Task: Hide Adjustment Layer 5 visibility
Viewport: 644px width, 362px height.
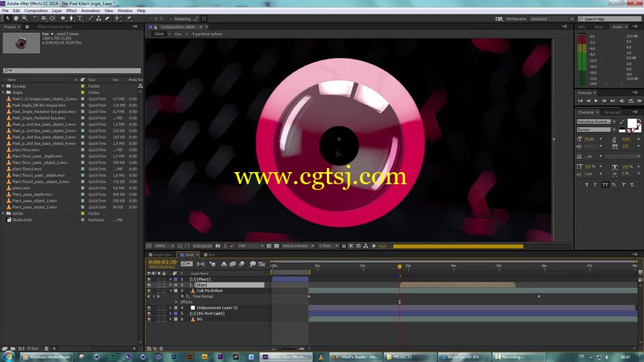Action: tap(149, 308)
